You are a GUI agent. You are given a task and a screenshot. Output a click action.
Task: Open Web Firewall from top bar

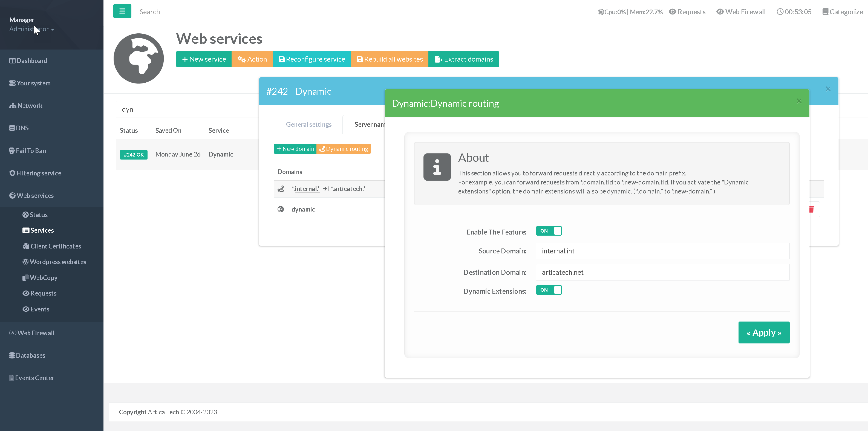point(741,12)
